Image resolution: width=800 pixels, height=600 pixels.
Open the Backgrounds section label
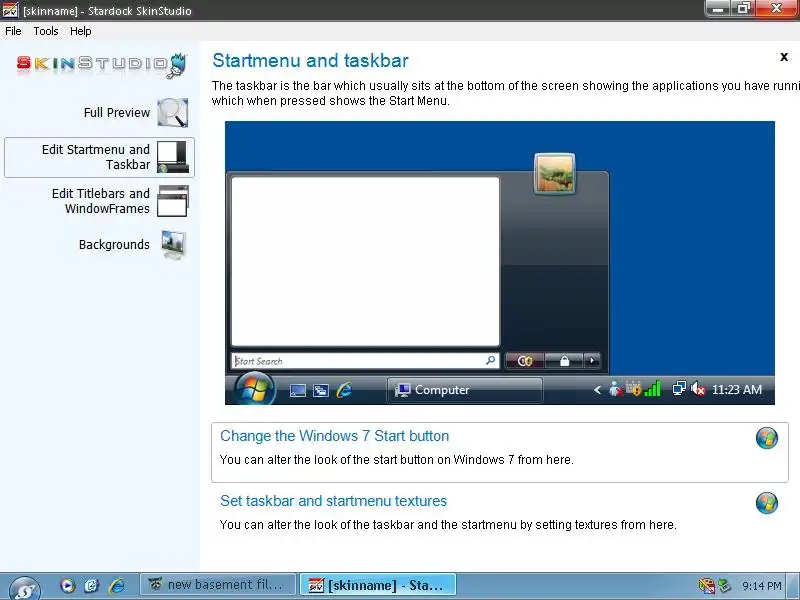(114, 245)
